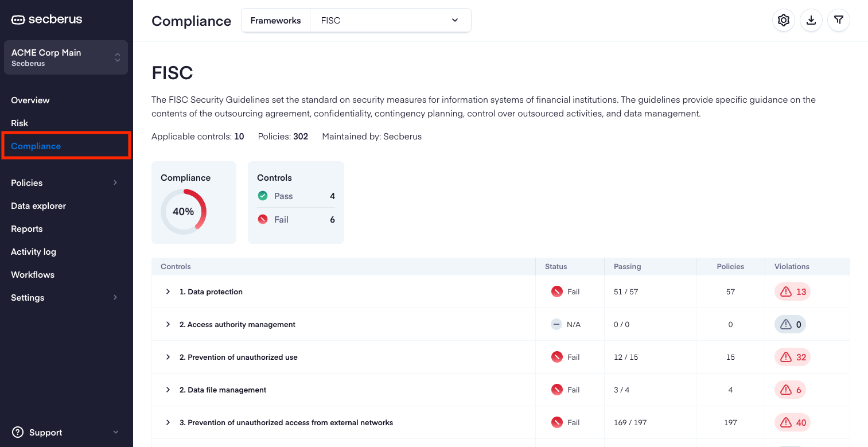Go to Overview in sidebar

(30, 100)
